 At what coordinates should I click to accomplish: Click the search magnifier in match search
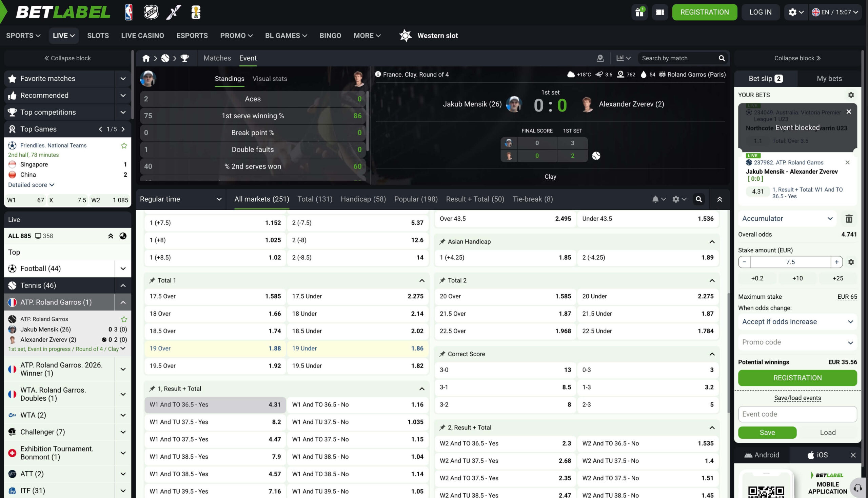coord(722,58)
